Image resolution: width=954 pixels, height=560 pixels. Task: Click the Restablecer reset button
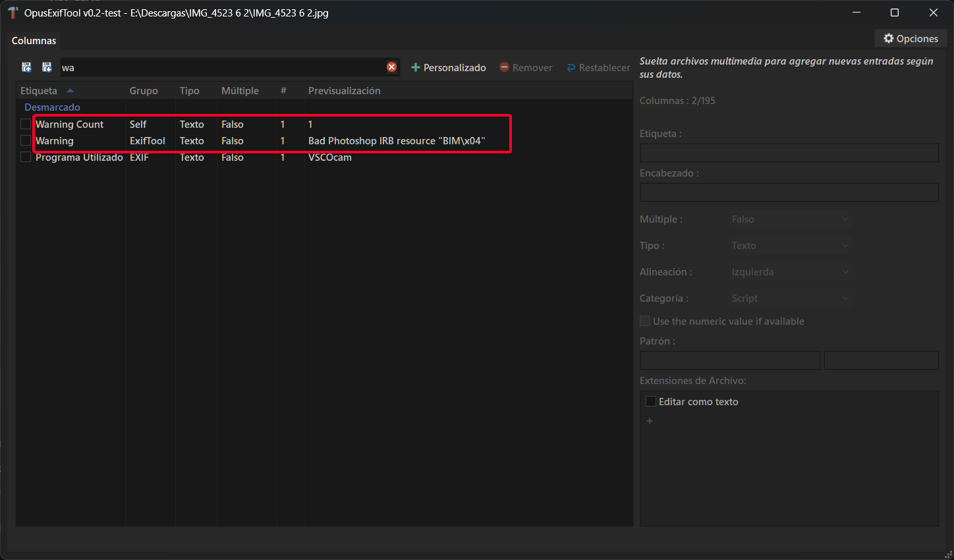[598, 67]
